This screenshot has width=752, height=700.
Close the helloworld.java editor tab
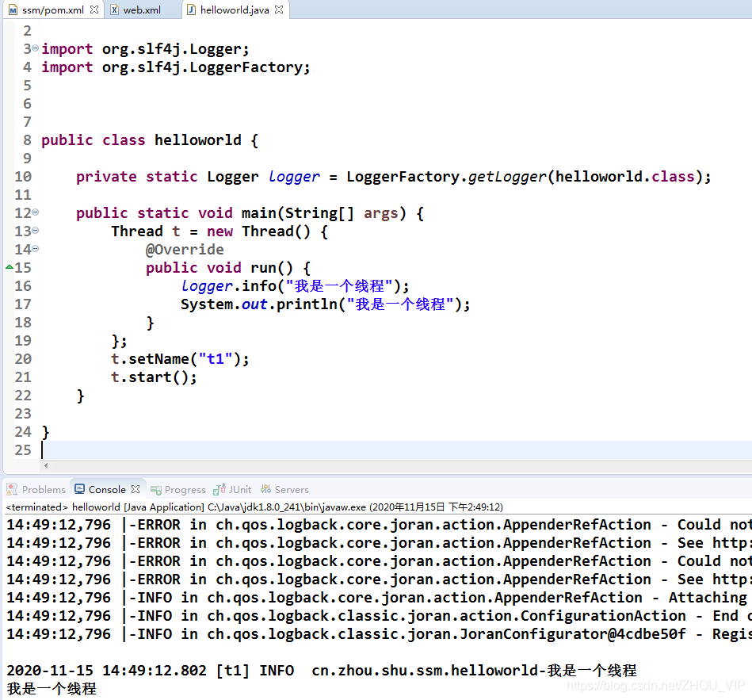click(x=279, y=10)
